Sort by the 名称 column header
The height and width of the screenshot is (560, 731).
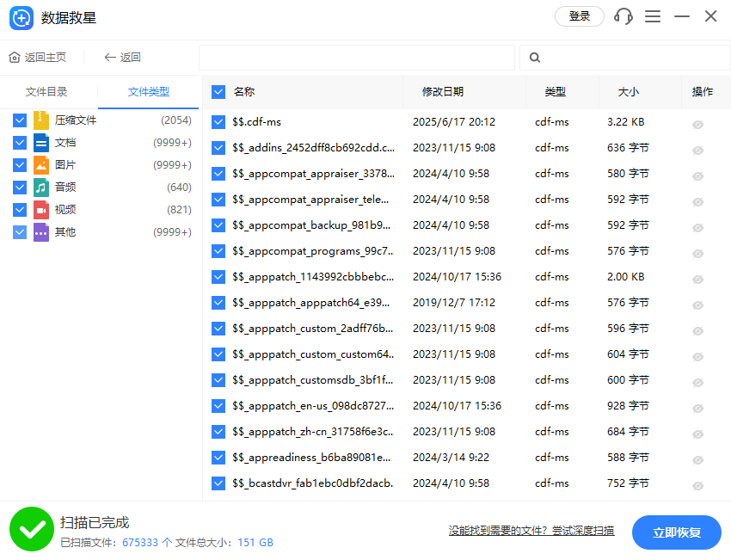(x=244, y=92)
